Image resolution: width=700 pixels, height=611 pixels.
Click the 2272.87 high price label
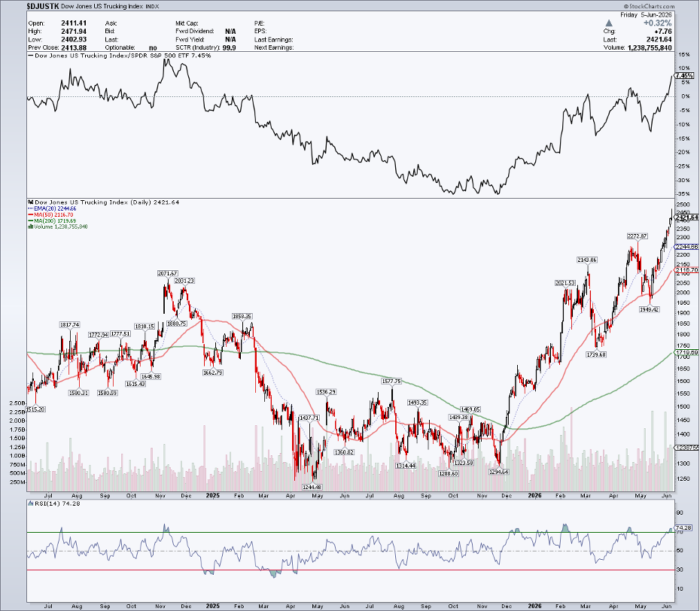click(x=637, y=236)
